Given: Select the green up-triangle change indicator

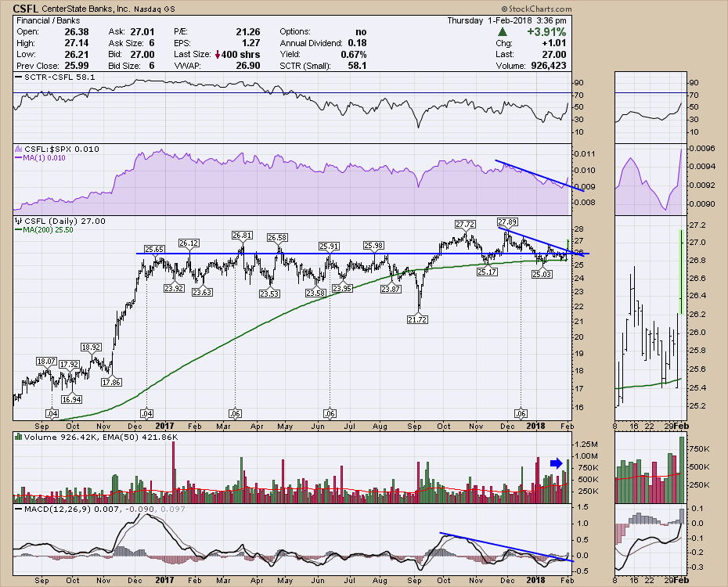Looking at the screenshot, I should coord(503,32).
